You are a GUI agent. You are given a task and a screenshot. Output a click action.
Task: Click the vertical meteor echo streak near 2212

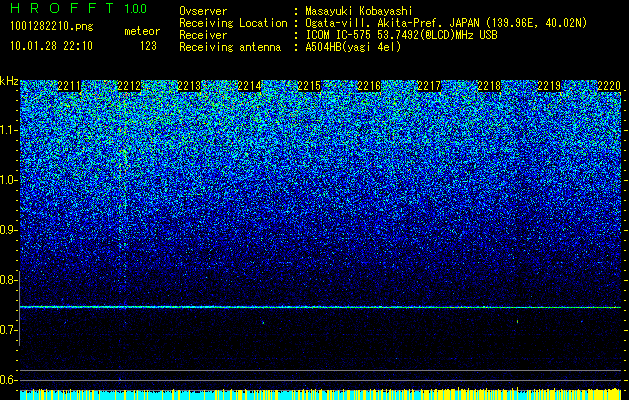tap(123, 193)
